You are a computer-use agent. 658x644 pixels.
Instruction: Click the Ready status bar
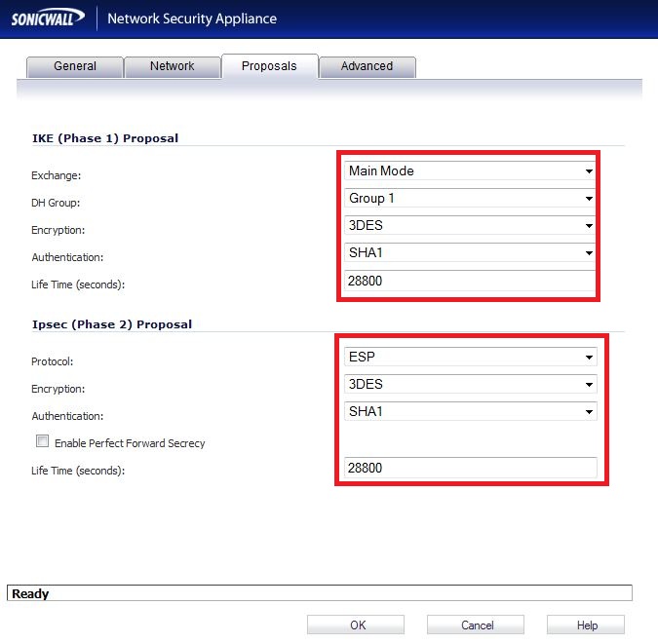click(320, 593)
